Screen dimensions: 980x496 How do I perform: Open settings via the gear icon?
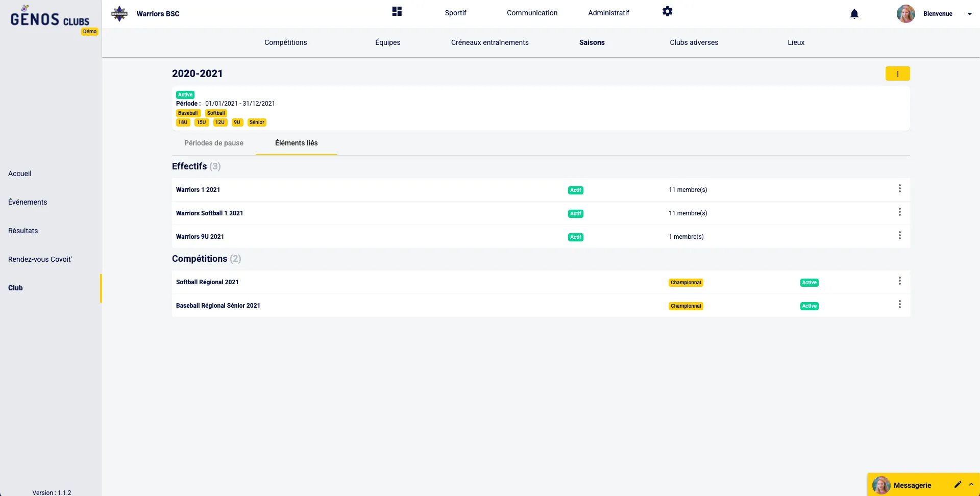667,12
